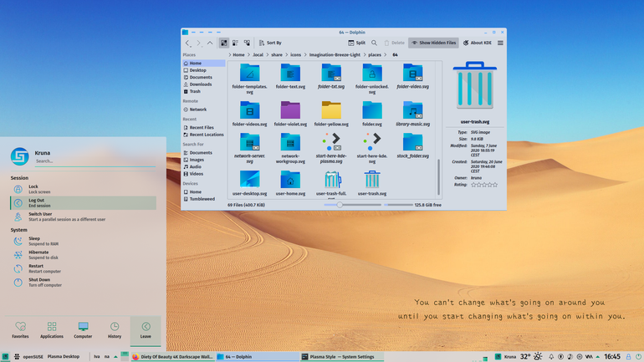Open About KDE button
This screenshot has width=644, height=362.
click(x=478, y=43)
